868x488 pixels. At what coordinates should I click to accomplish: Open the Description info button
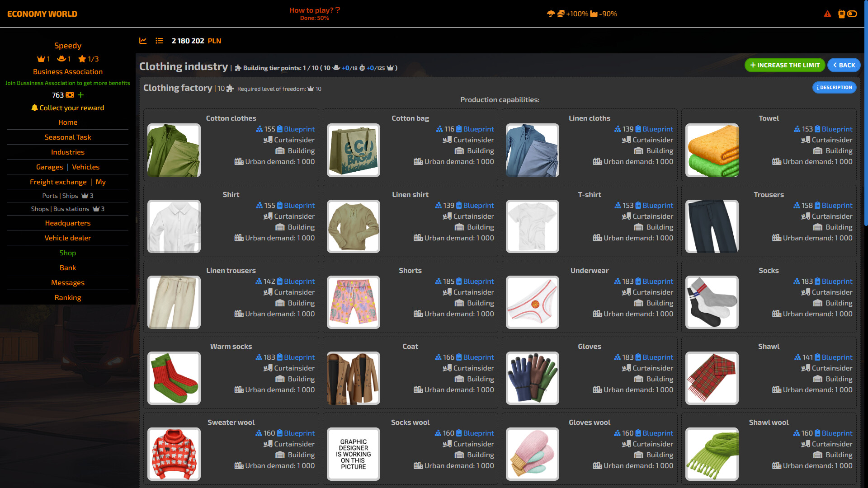[x=834, y=88]
